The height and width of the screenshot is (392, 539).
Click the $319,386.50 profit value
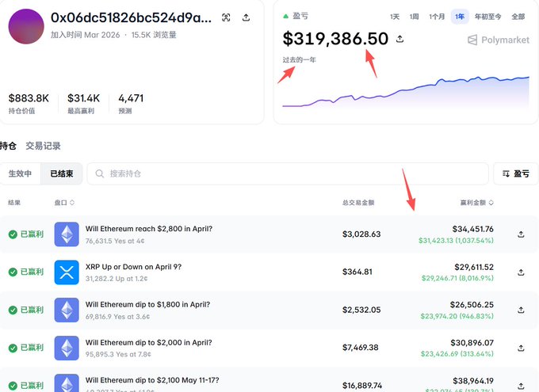click(335, 39)
